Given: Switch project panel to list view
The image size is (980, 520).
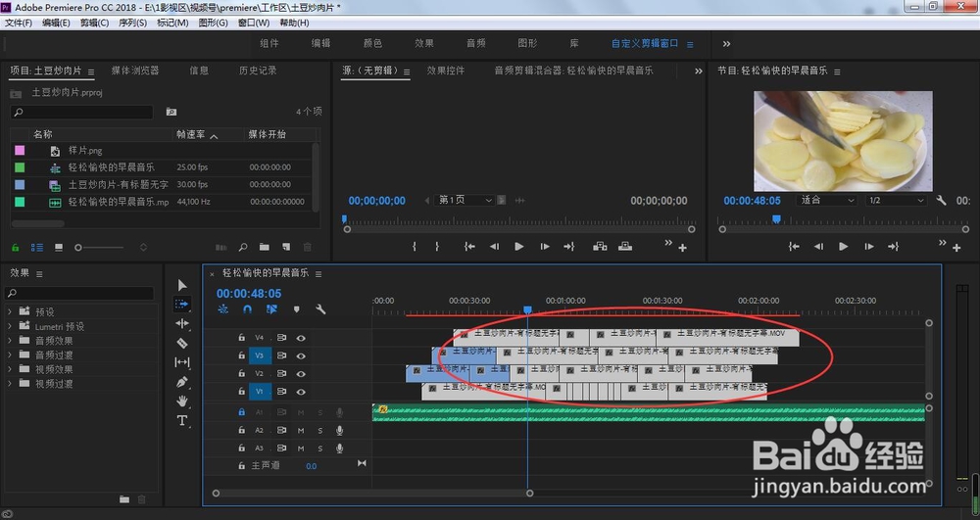Looking at the screenshot, I should [37, 248].
